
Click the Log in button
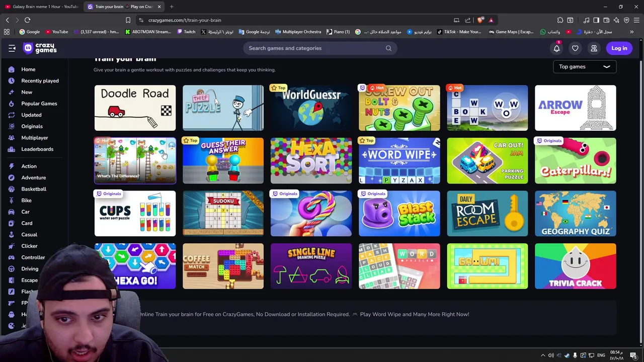pos(619,48)
